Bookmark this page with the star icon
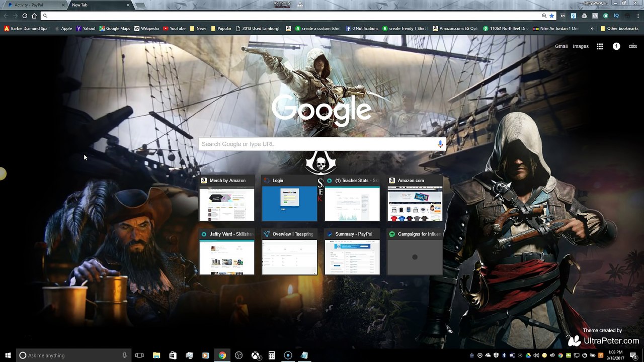 click(552, 16)
